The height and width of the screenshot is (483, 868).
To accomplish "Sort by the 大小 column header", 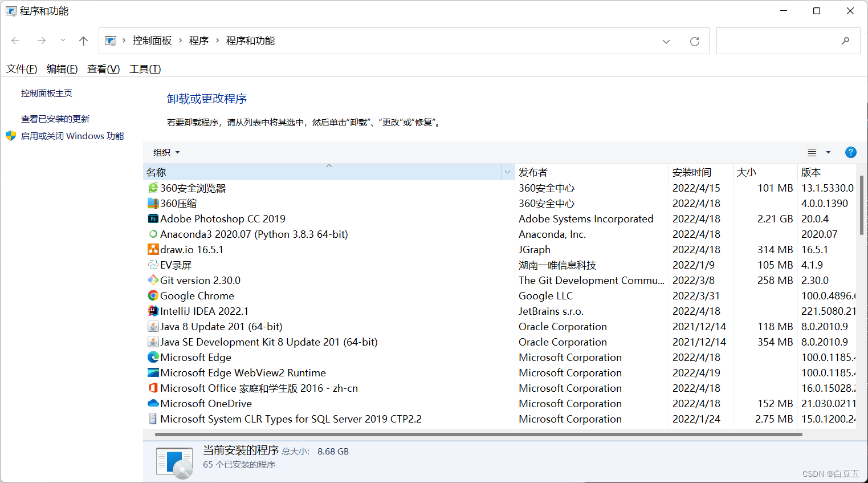I will click(764, 172).
